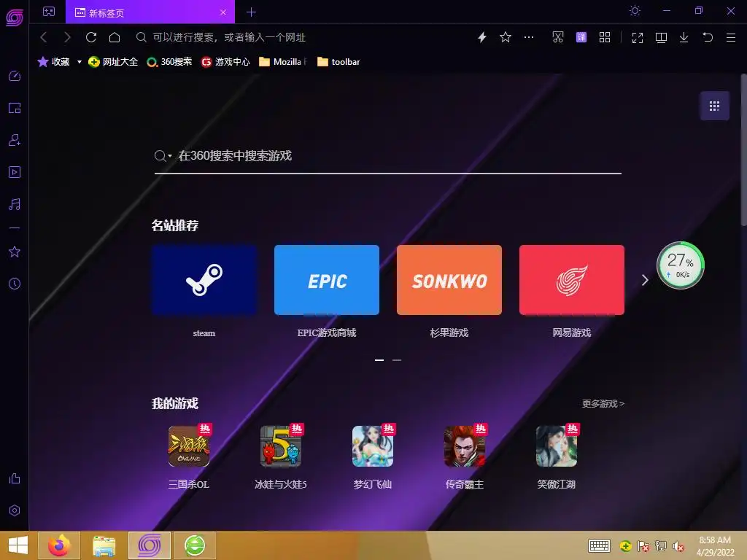Bookmark page with the star icon
747x560 pixels.
point(506,37)
